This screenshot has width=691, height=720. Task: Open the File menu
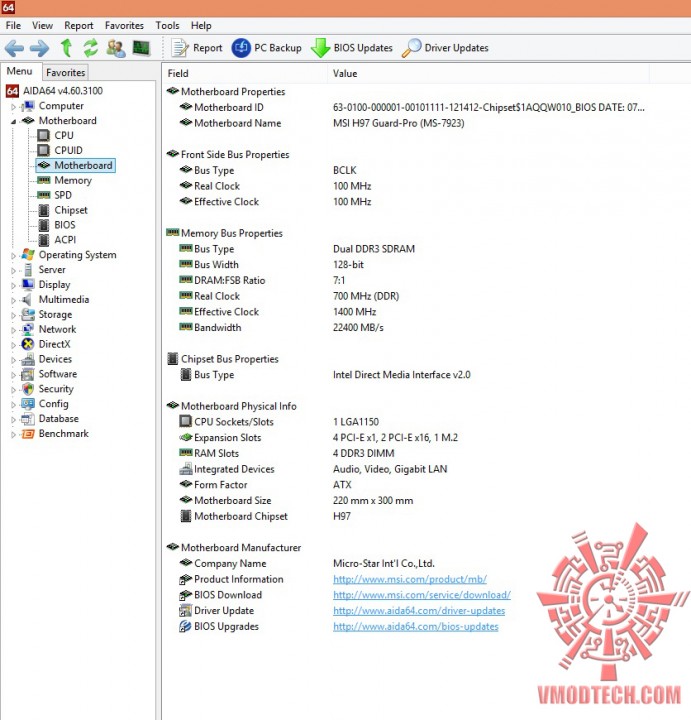click(x=13, y=26)
